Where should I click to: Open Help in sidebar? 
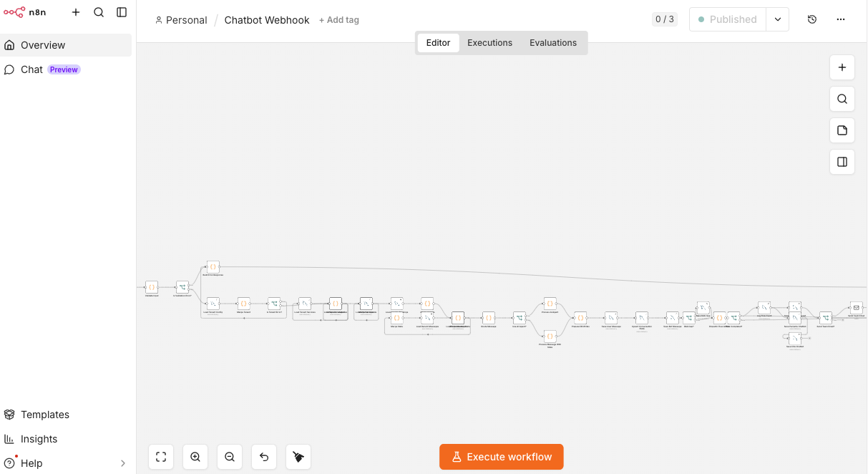coord(66,463)
